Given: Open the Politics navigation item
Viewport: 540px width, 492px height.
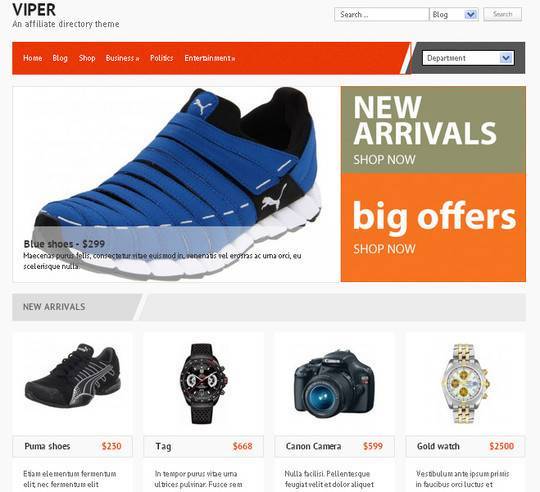Looking at the screenshot, I should (x=162, y=58).
